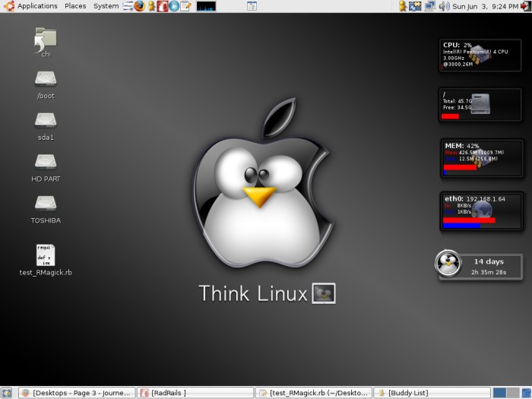Screen dimensions: 532x399
Task: Open the text editor notepad launcher
Action: [185, 6]
